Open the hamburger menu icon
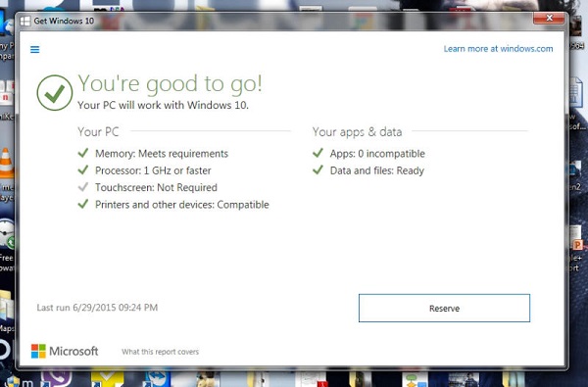 pyautogui.click(x=35, y=50)
